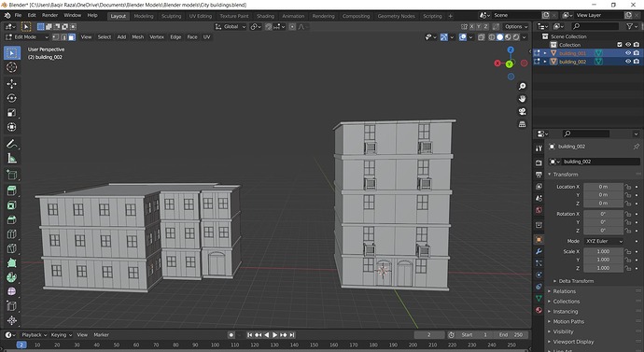Click the pan hand viewport gizmo

522,99
